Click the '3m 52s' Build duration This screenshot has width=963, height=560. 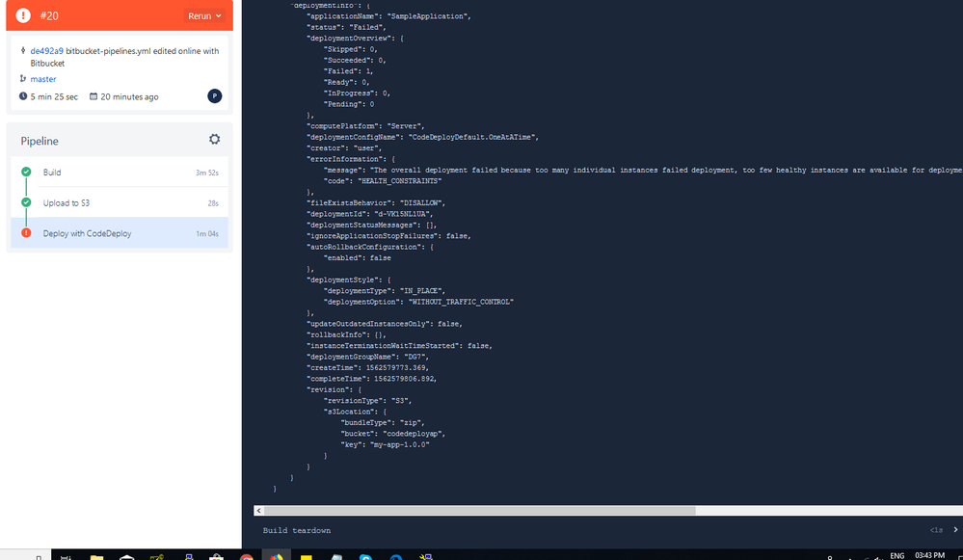coord(207,173)
